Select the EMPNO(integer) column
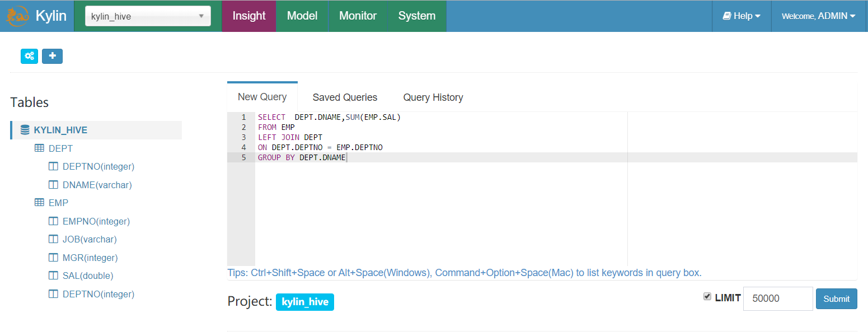The height and width of the screenshot is (336, 868). pyautogui.click(x=96, y=221)
